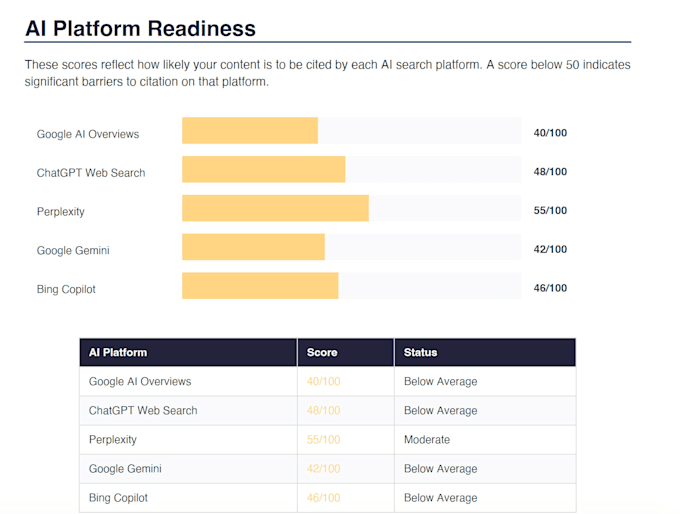Viewport: 680px width, 514px height.
Task: Click the bold 48/100 score beside the chart
Action: coord(550,171)
